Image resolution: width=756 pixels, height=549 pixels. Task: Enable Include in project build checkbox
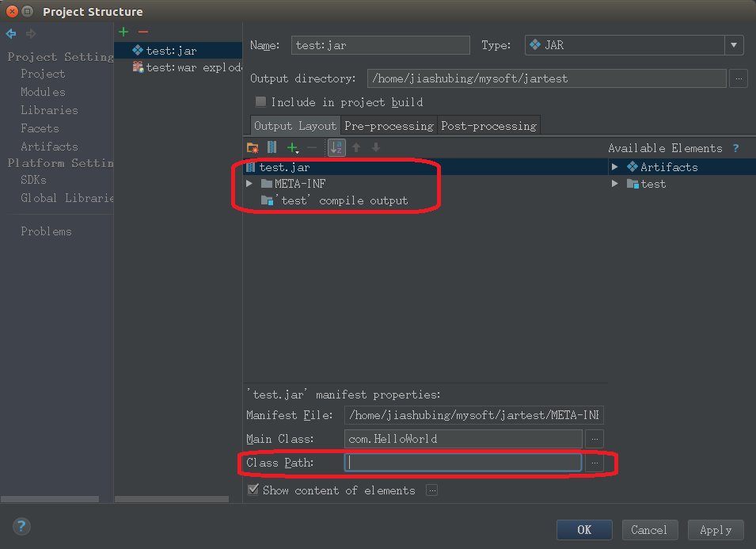(260, 102)
